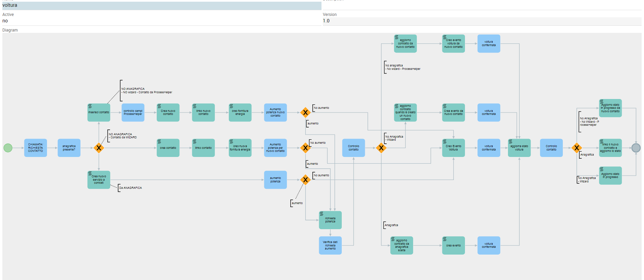This screenshot has width=644, height=280.
Task: Select the 'Aumento potenza per nuovo contatto' task
Action: pos(275,148)
